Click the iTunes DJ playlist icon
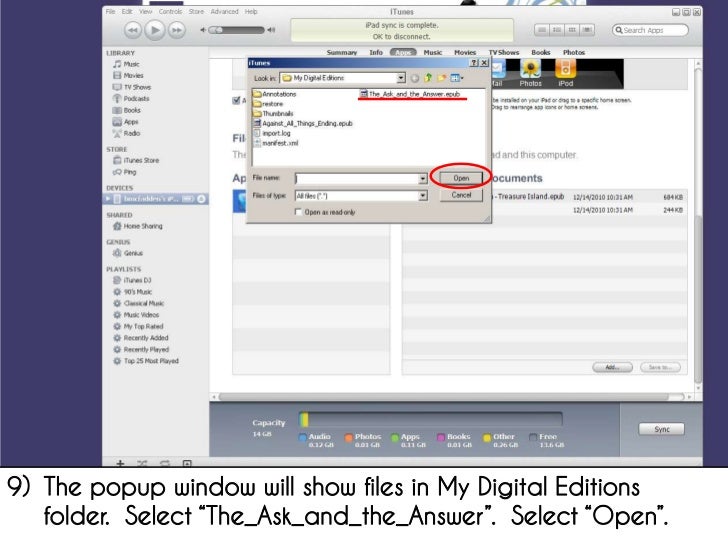The width and height of the screenshot is (728, 546). (x=117, y=280)
